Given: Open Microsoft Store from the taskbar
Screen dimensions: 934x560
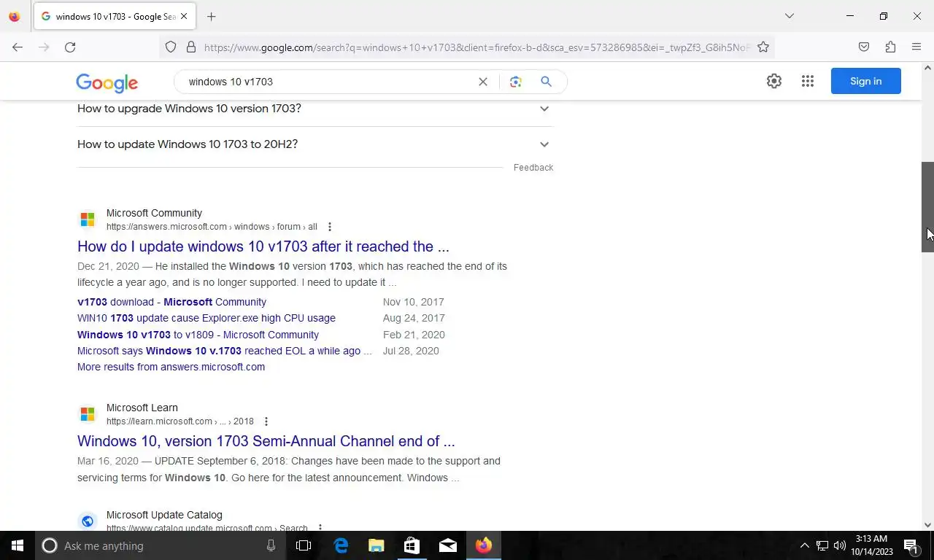Looking at the screenshot, I should pyautogui.click(x=412, y=545).
